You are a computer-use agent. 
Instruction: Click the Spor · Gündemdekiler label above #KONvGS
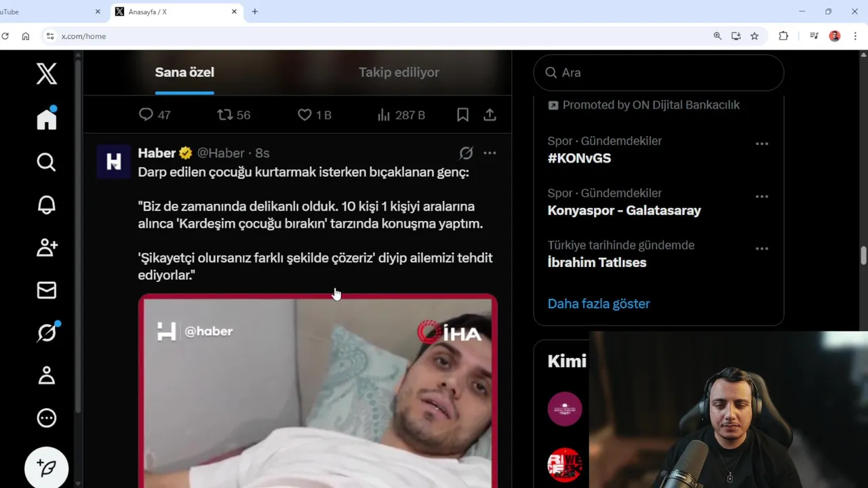click(604, 141)
